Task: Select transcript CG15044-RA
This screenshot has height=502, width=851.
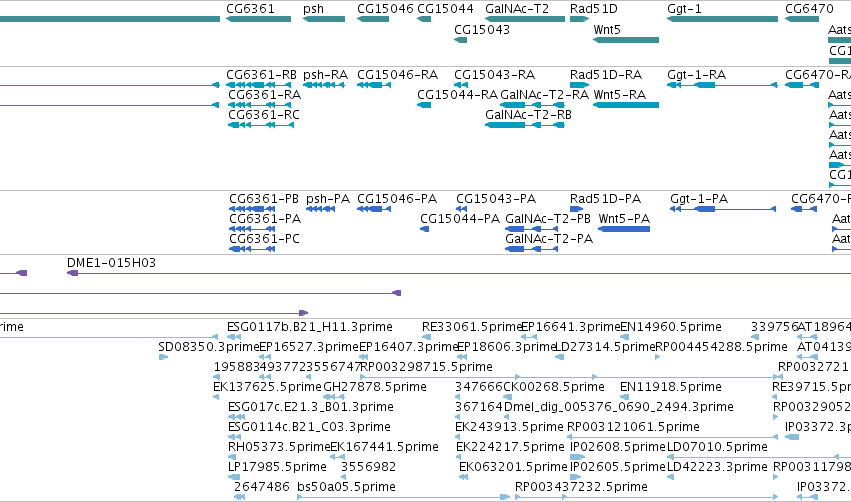Action: click(457, 94)
